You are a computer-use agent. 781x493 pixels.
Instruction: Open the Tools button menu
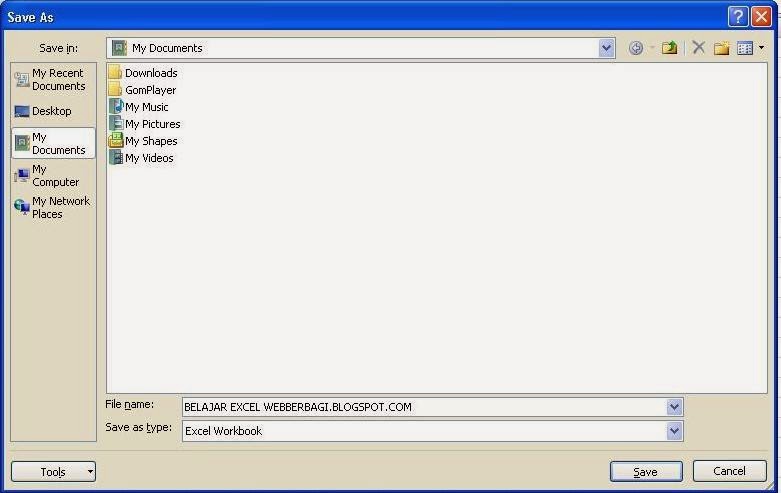tap(53, 472)
